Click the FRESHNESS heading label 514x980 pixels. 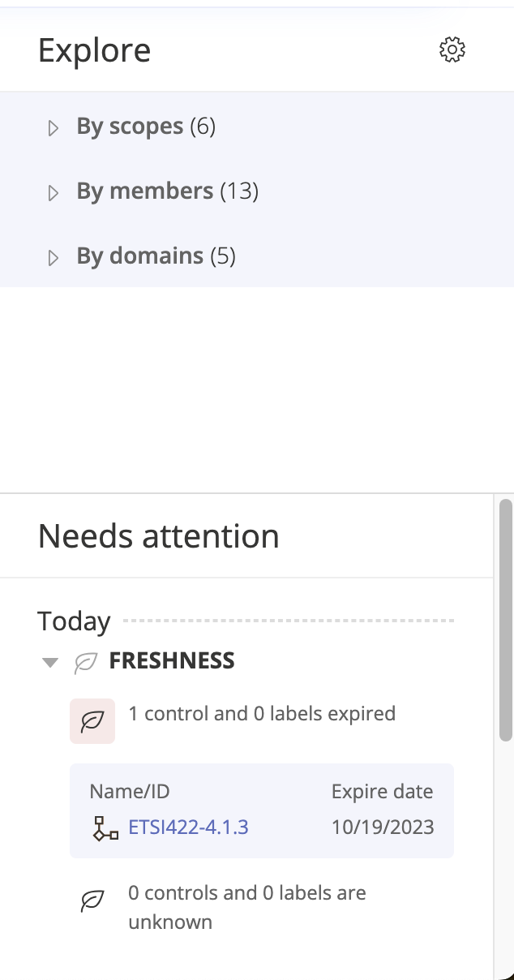172,661
